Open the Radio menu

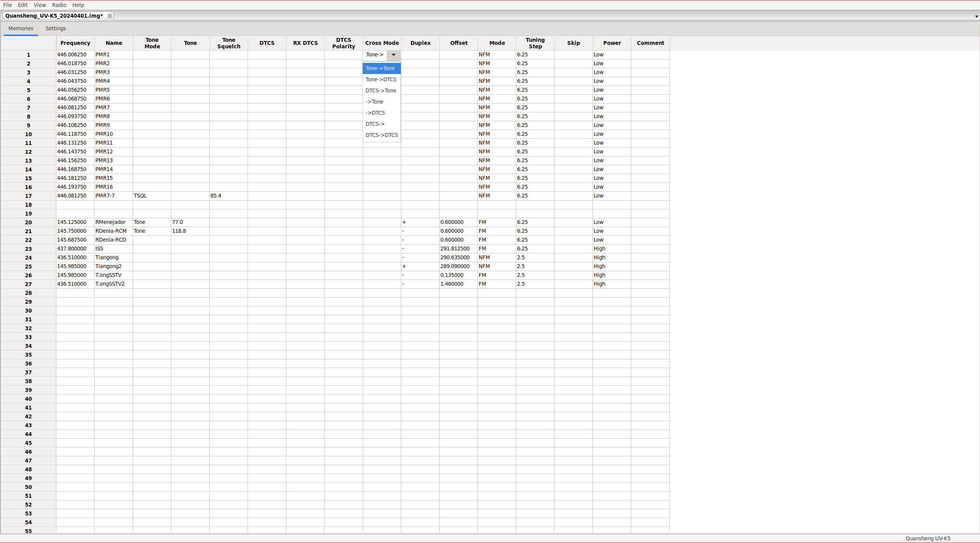point(59,5)
